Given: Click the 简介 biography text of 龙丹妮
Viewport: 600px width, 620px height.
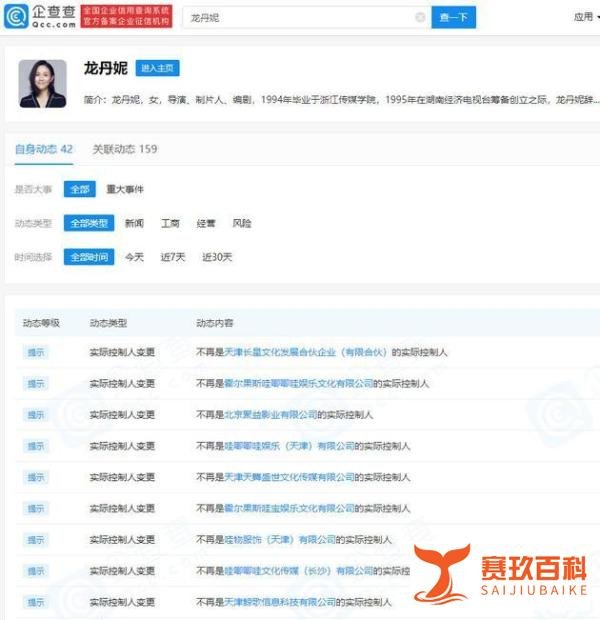Looking at the screenshot, I should coord(341,99).
